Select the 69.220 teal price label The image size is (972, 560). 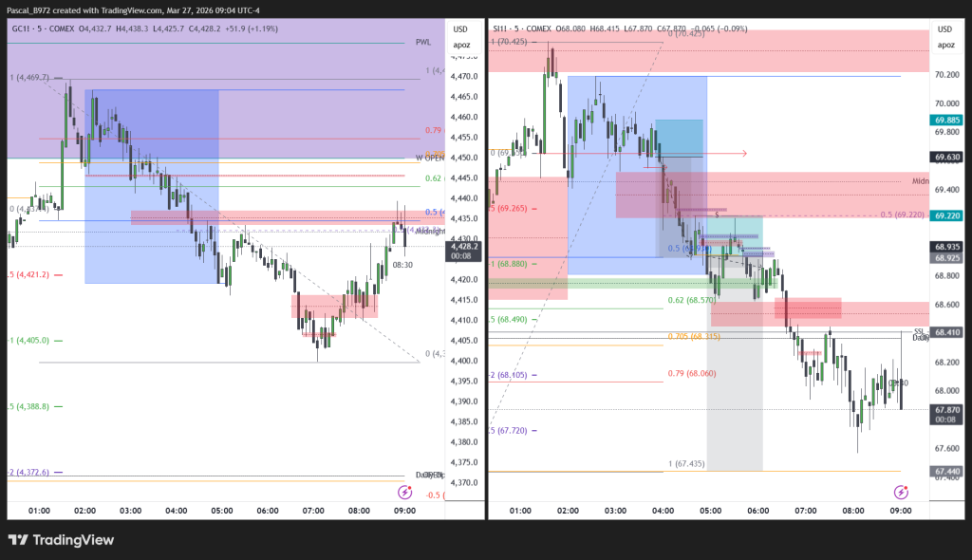pyautogui.click(x=946, y=215)
